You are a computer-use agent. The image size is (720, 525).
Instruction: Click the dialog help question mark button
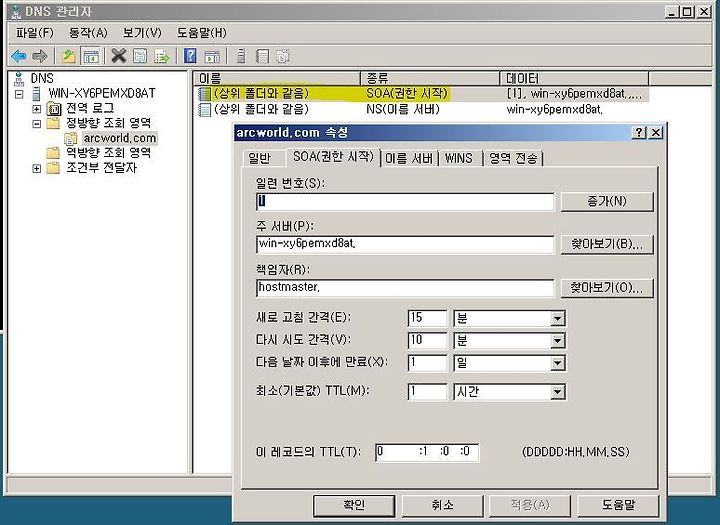(639, 133)
